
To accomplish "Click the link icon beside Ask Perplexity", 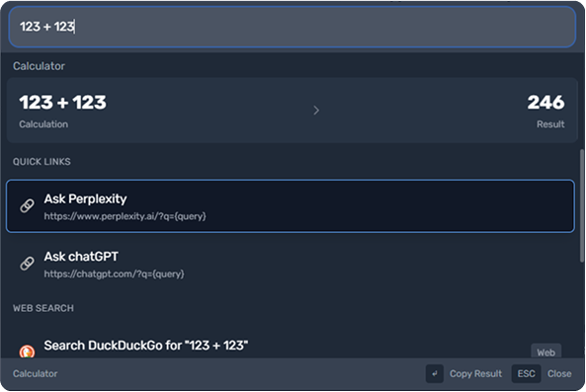I will pyautogui.click(x=27, y=205).
